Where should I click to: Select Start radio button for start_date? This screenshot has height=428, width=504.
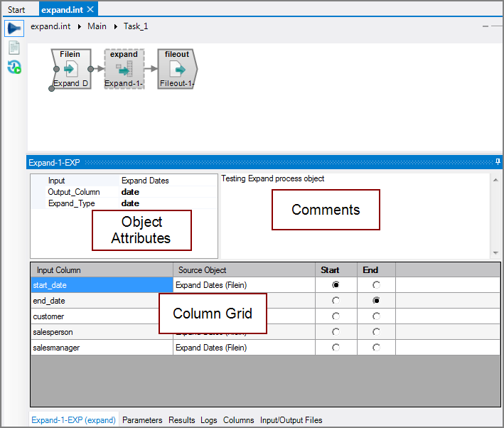tap(336, 285)
